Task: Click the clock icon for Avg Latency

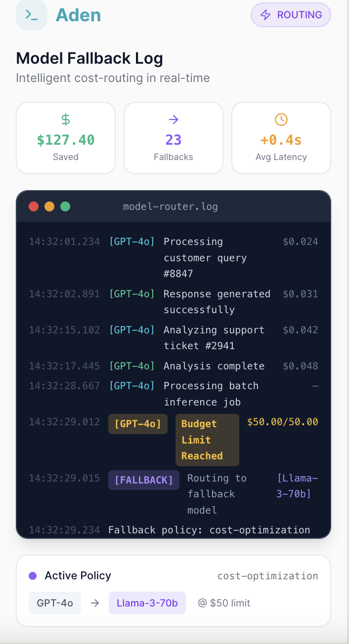Action: click(281, 119)
